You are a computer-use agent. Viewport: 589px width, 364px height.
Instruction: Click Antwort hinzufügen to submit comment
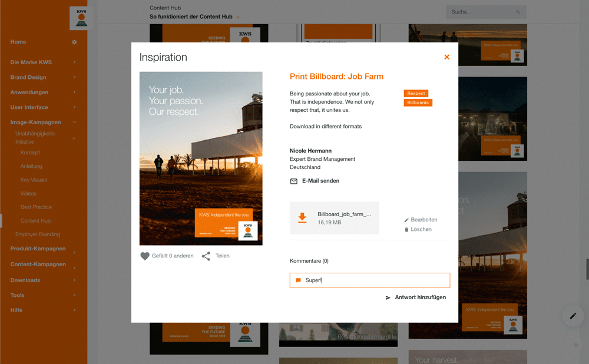pos(416,298)
